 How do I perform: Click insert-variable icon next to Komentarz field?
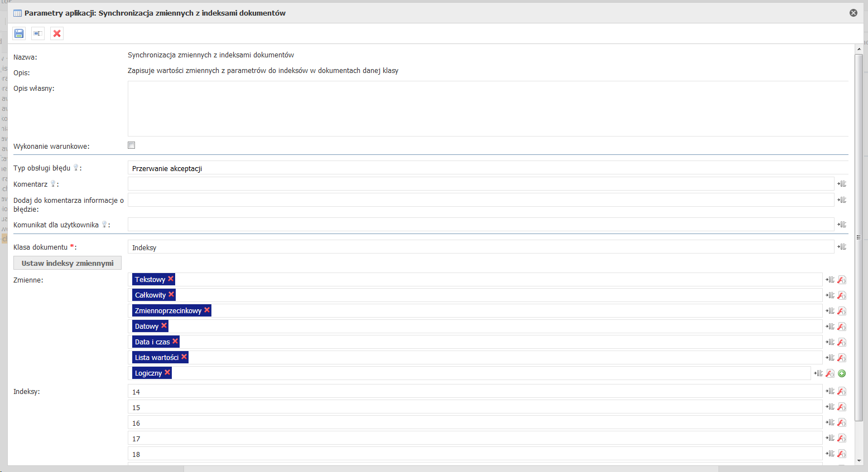click(842, 184)
